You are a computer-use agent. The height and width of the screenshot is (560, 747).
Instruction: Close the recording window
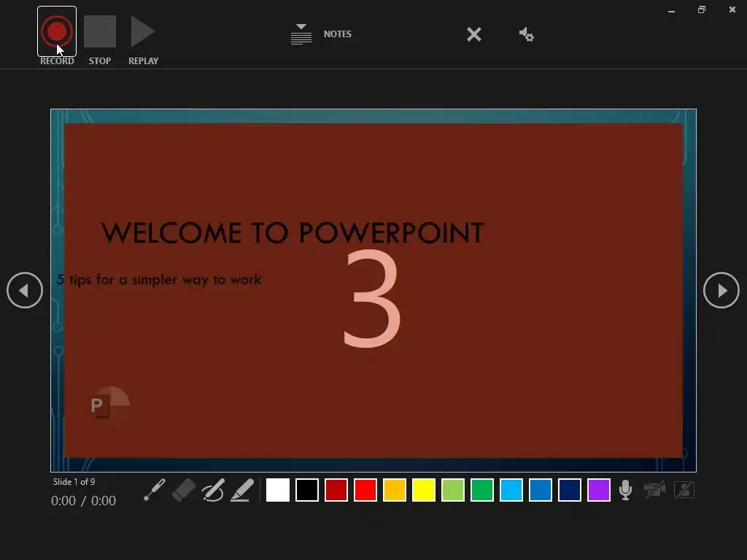click(x=732, y=9)
